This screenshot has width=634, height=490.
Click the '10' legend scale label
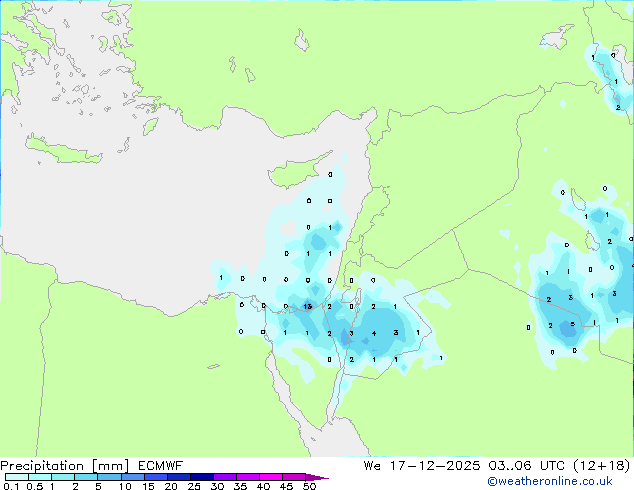click(125, 486)
